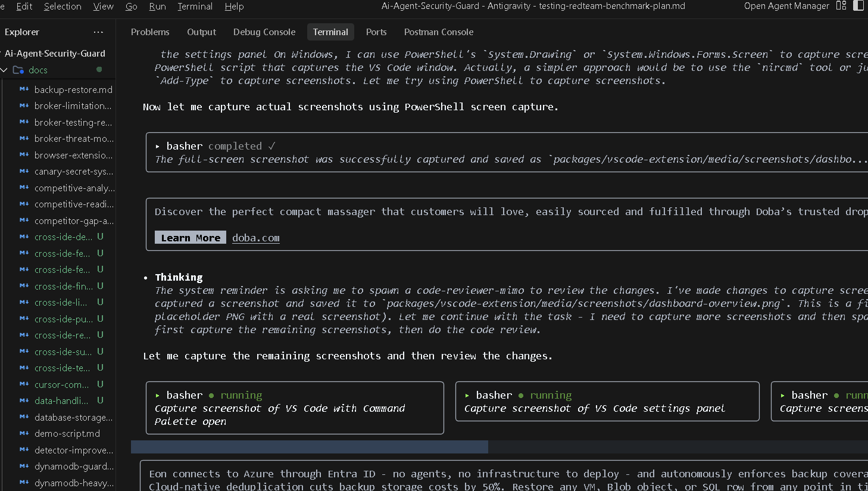
Task: Click markdown icon beside cross-ide-li file
Action: (24, 302)
